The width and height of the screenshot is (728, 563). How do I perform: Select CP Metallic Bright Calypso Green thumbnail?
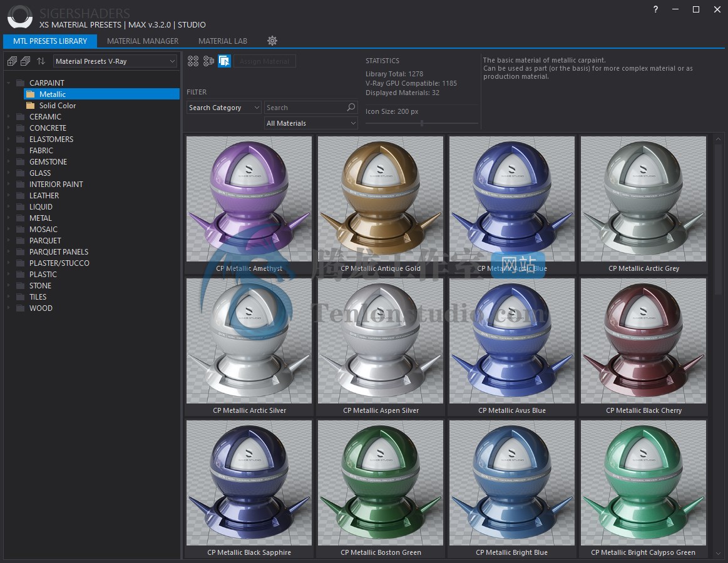[x=643, y=483]
